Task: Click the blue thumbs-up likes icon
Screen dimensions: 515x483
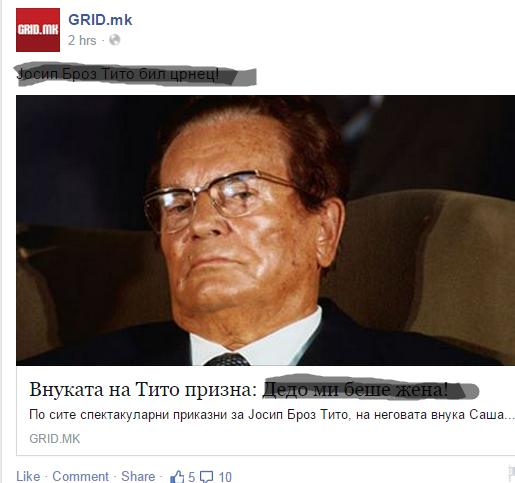Action: pyautogui.click(x=177, y=477)
